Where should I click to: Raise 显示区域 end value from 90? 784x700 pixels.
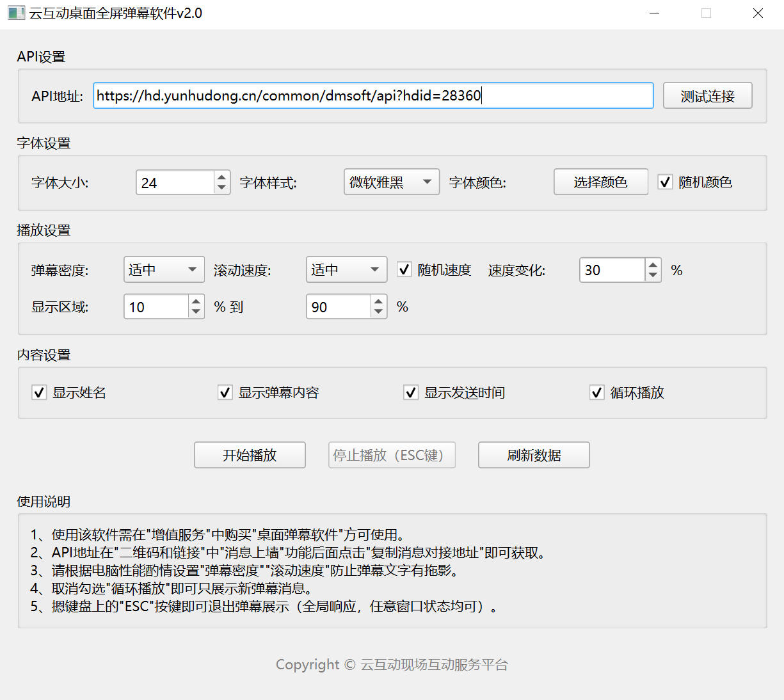378,301
